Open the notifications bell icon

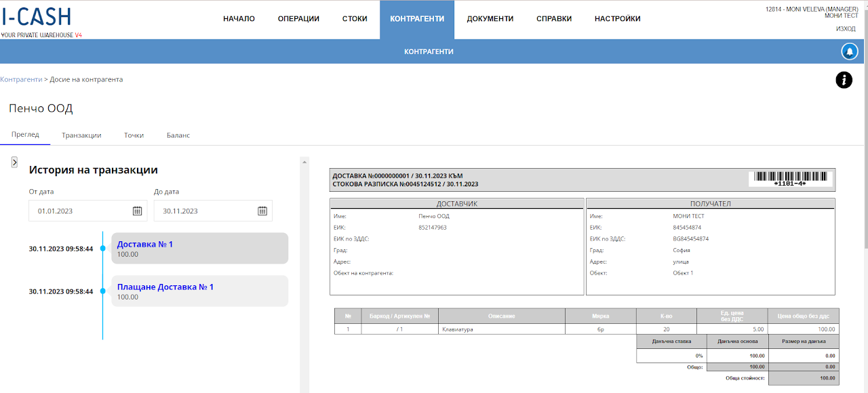(x=849, y=51)
